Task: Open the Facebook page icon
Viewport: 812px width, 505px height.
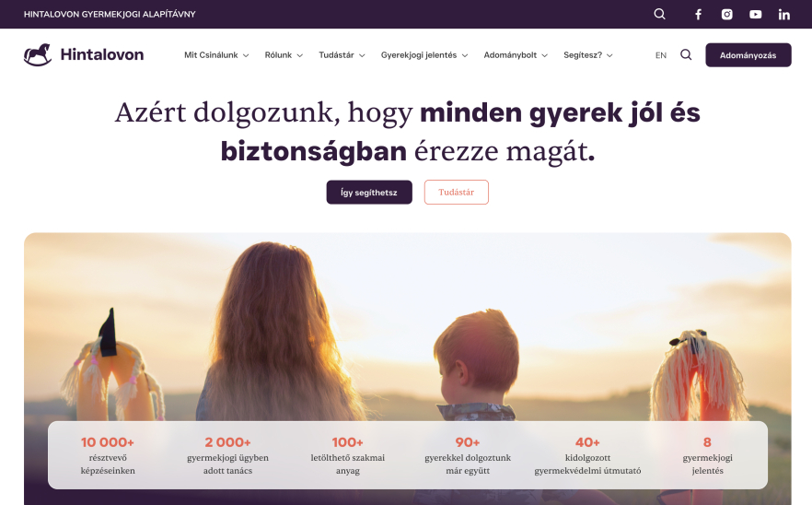Action: tap(698, 14)
